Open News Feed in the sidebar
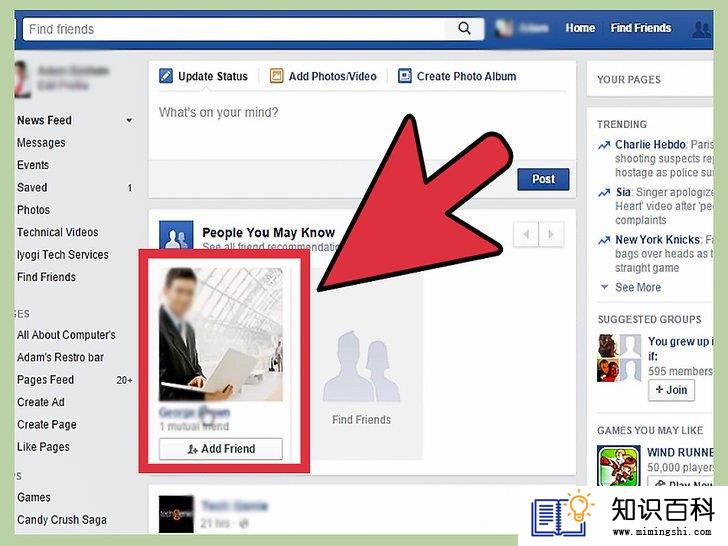Viewport: 728px width, 546px height. 44,120
